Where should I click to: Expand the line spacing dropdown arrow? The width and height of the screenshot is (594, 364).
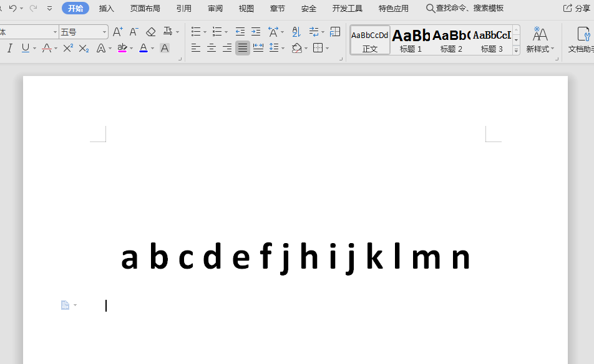coord(283,49)
